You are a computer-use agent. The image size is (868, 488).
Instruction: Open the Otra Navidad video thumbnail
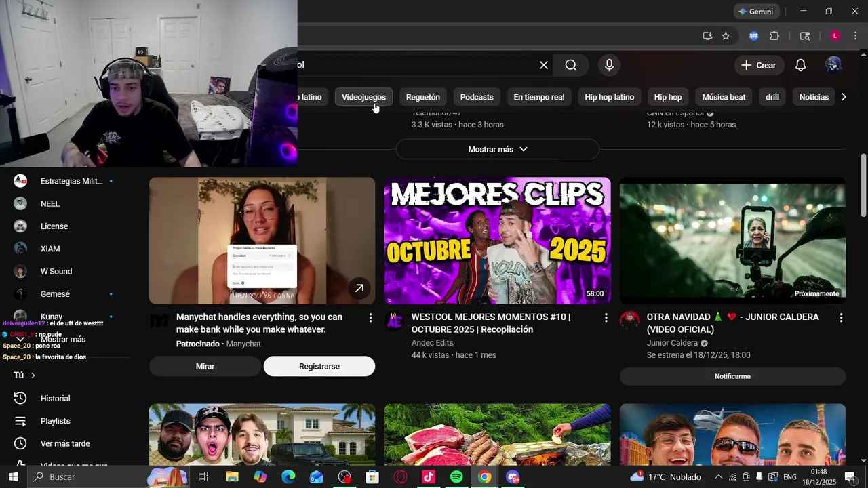pos(732,241)
